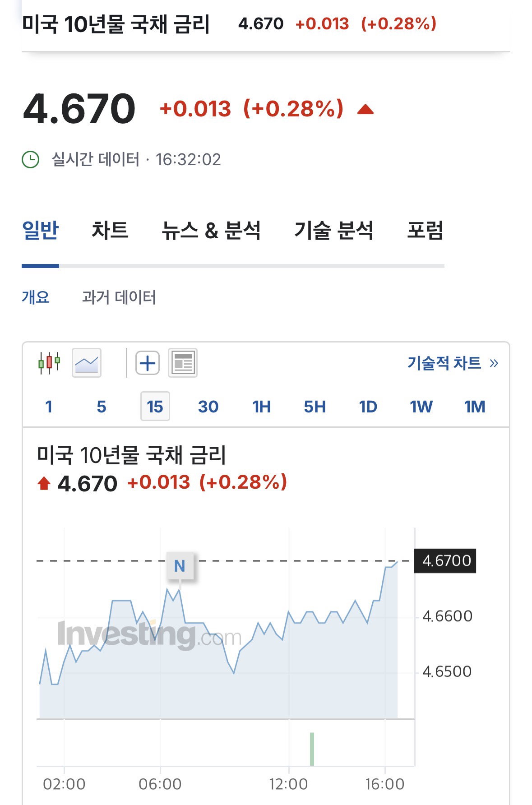Open the 차트 tab
The height and width of the screenshot is (805, 532).
(110, 230)
